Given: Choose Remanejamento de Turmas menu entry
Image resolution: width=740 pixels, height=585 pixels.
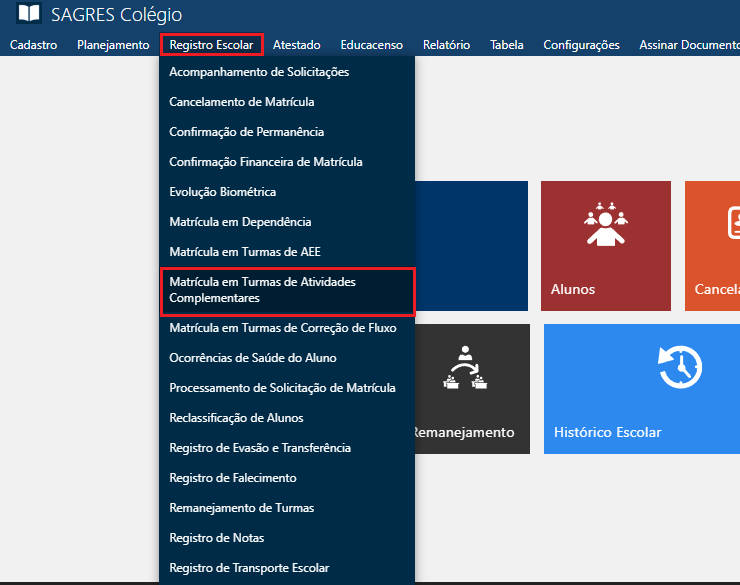Looking at the screenshot, I should tap(242, 508).
